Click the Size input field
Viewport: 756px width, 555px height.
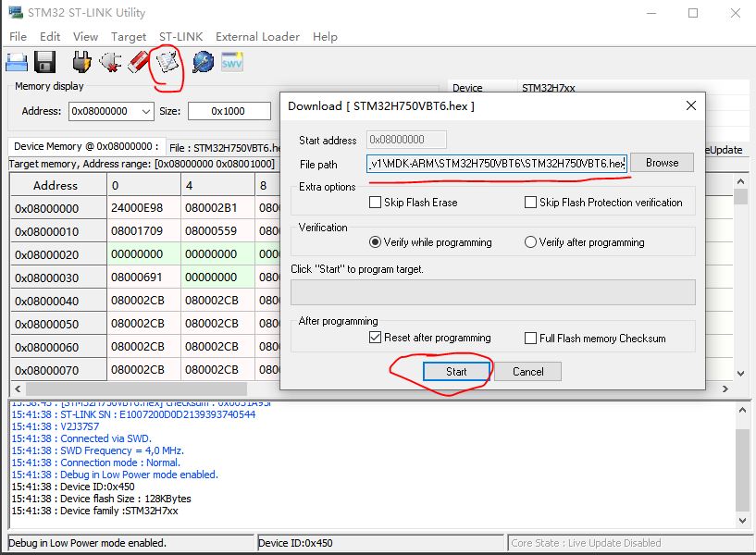[x=229, y=111]
